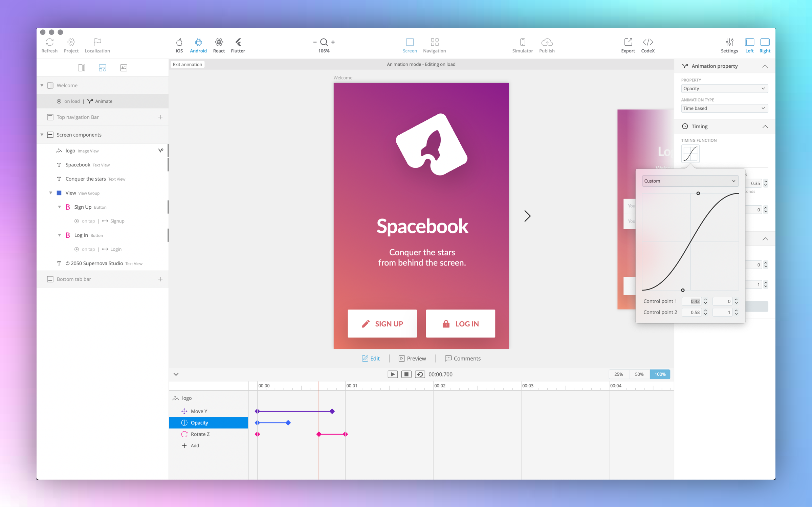The width and height of the screenshot is (812, 507).
Task: Open the CodeX panel
Action: tap(648, 45)
